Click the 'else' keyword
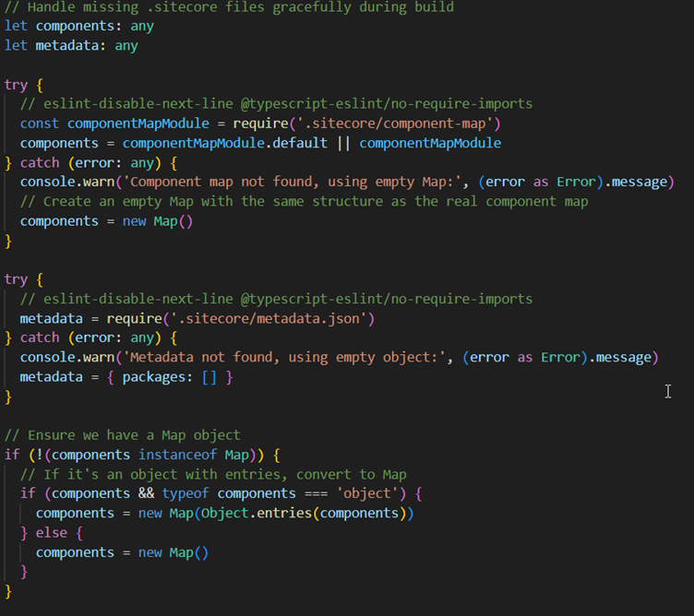Screen dimensions: 694x616 pyautogui.click(x=52, y=533)
